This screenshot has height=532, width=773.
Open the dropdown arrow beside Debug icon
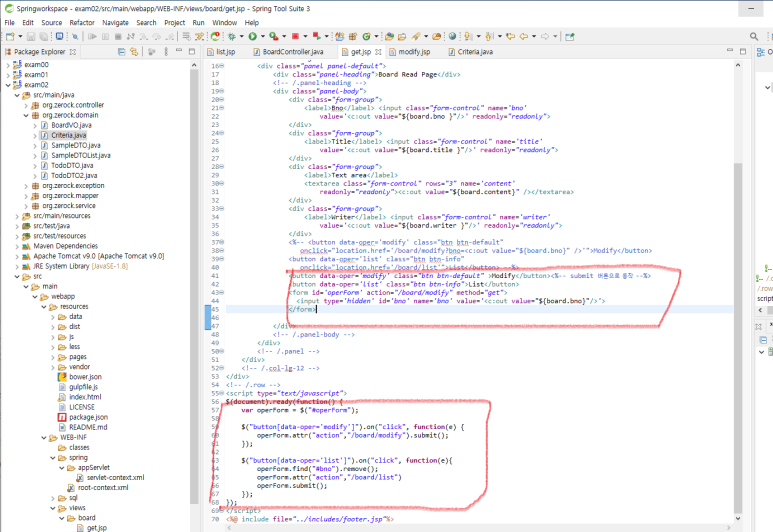(x=242, y=36)
